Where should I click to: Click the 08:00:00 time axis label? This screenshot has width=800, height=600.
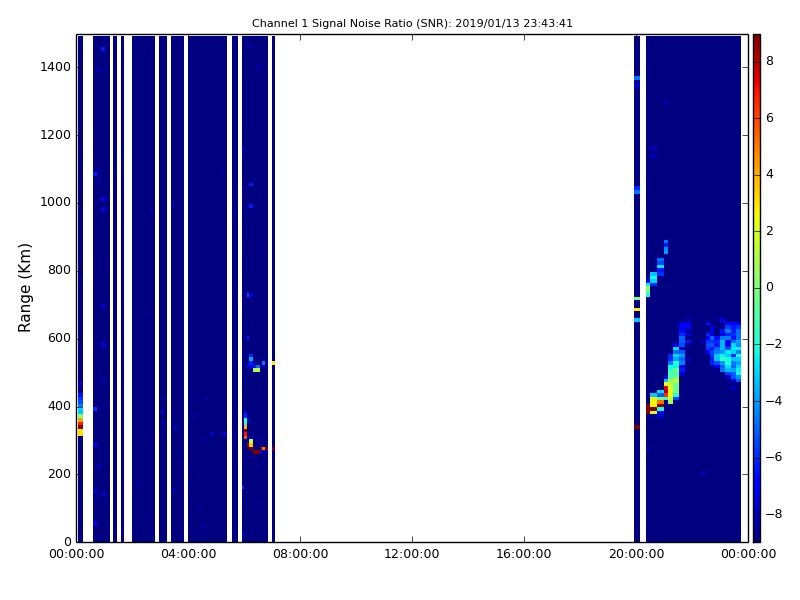[301, 554]
